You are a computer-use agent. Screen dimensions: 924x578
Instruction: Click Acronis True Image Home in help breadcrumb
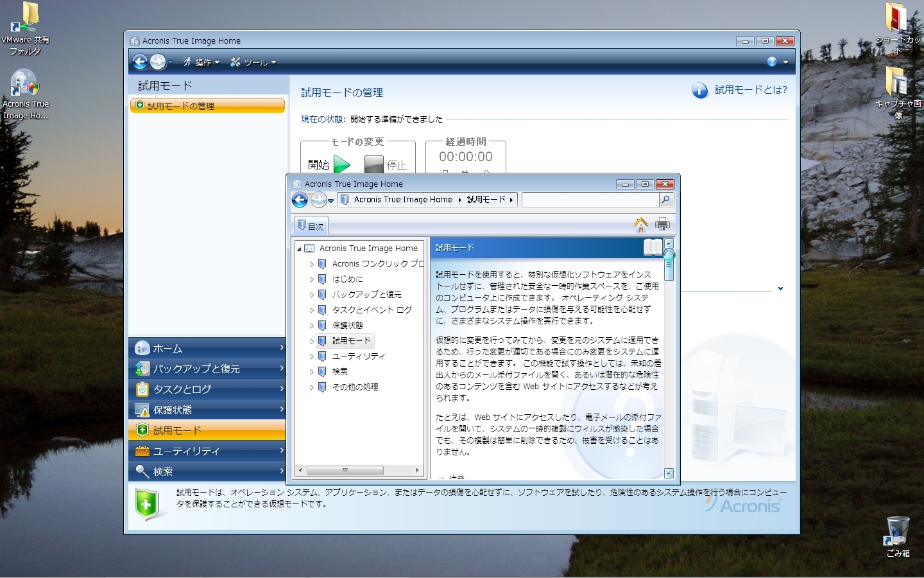coord(403,200)
